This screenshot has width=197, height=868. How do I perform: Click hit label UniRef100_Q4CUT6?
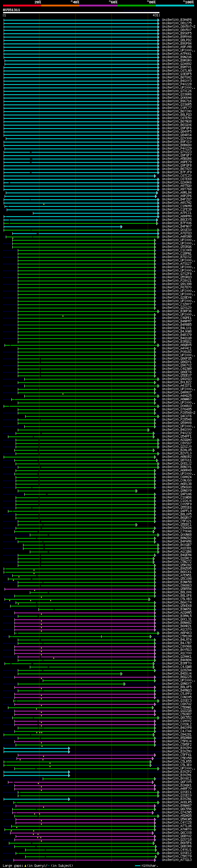tap(177, 416)
